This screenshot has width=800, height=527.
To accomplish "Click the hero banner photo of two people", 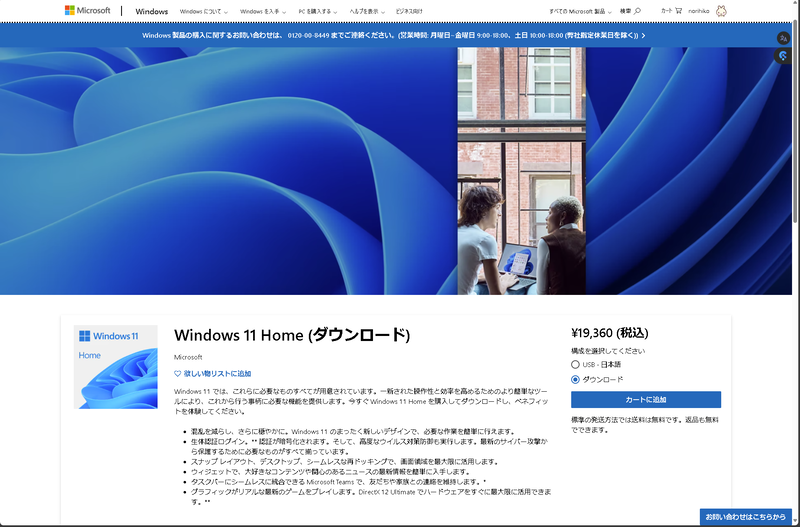I will 521,171.
